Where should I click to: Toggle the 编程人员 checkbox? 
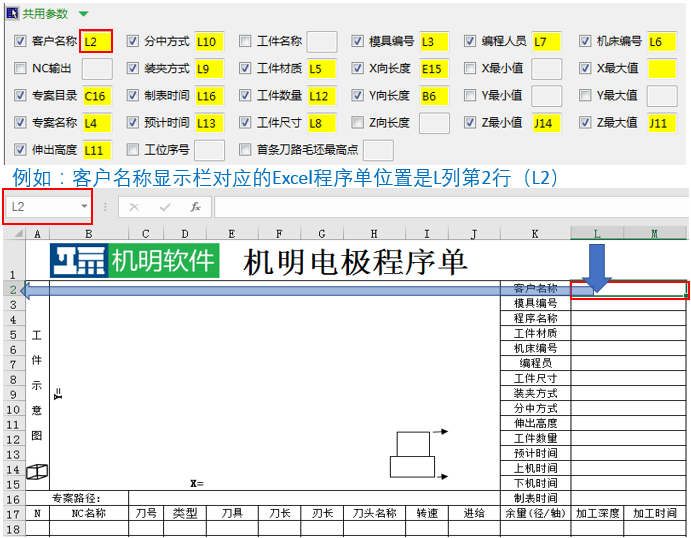click(470, 41)
